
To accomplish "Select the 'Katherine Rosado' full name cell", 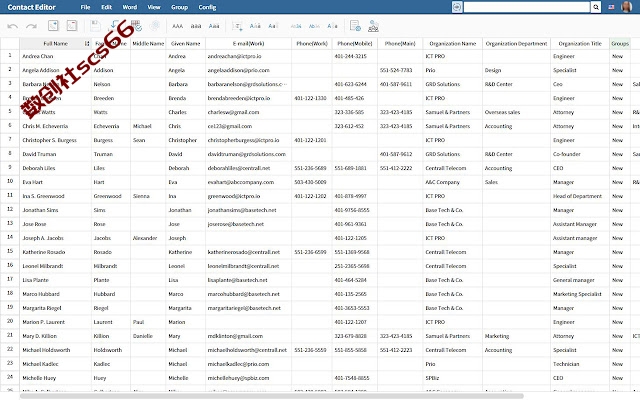I will tap(56, 252).
